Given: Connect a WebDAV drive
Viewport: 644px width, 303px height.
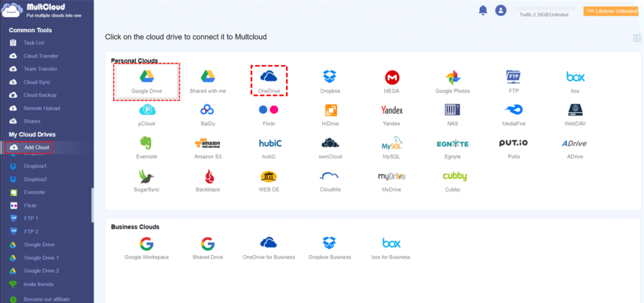Looking at the screenshot, I should click(x=575, y=115).
